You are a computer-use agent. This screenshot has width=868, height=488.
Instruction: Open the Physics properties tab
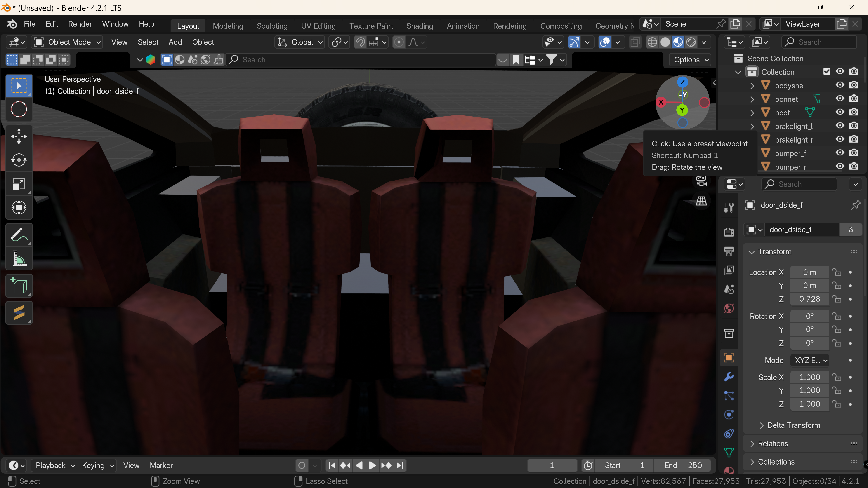729,415
